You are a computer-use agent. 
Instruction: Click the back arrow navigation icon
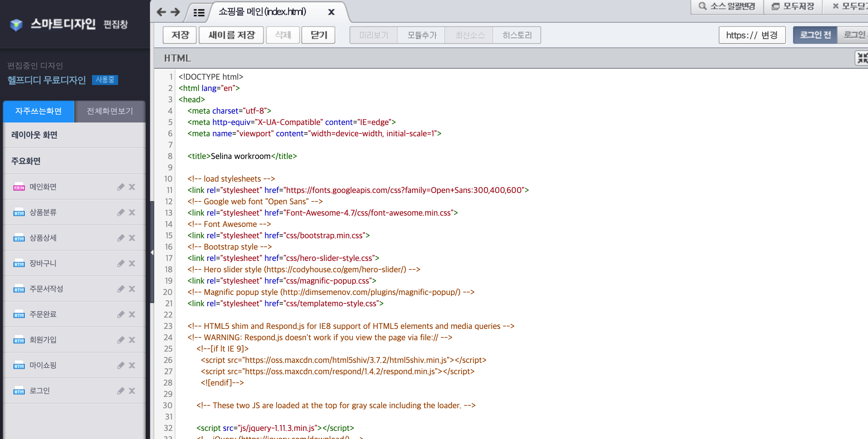(161, 12)
